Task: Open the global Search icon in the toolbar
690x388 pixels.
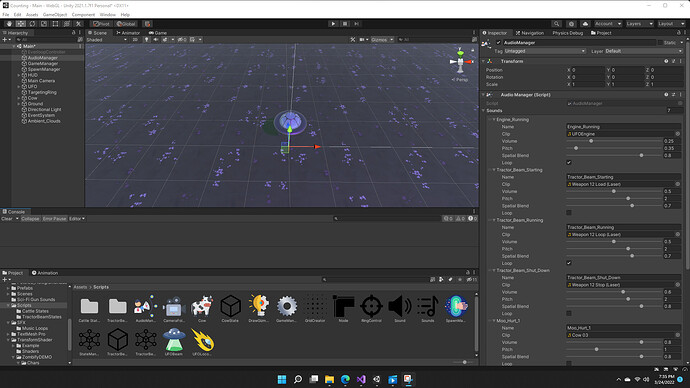Action: [557, 24]
